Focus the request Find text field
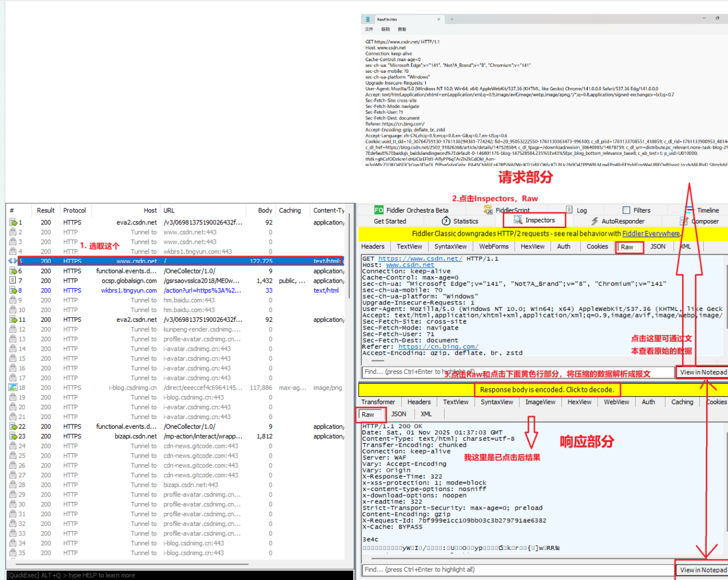The width and height of the screenshot is (728, 580). point(518,372)
